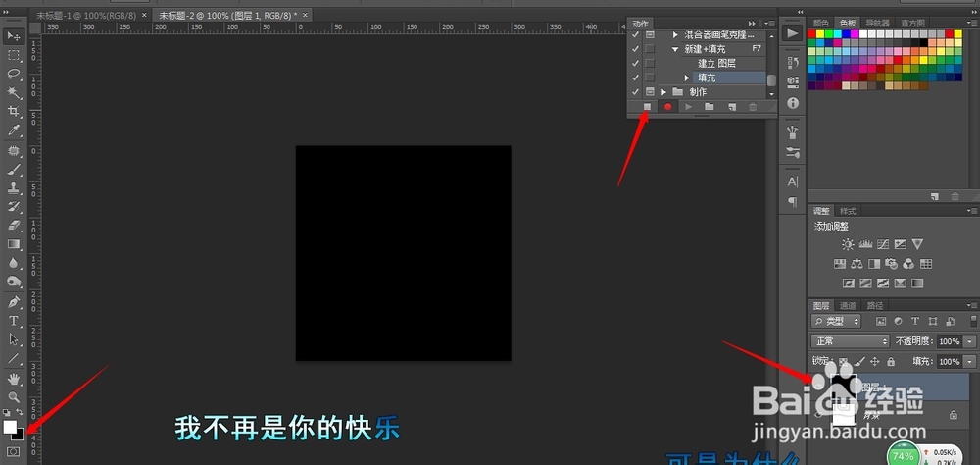Click the opacity value 100% field
The width and height of the screenshot is (980, 465).
[950, 341]
